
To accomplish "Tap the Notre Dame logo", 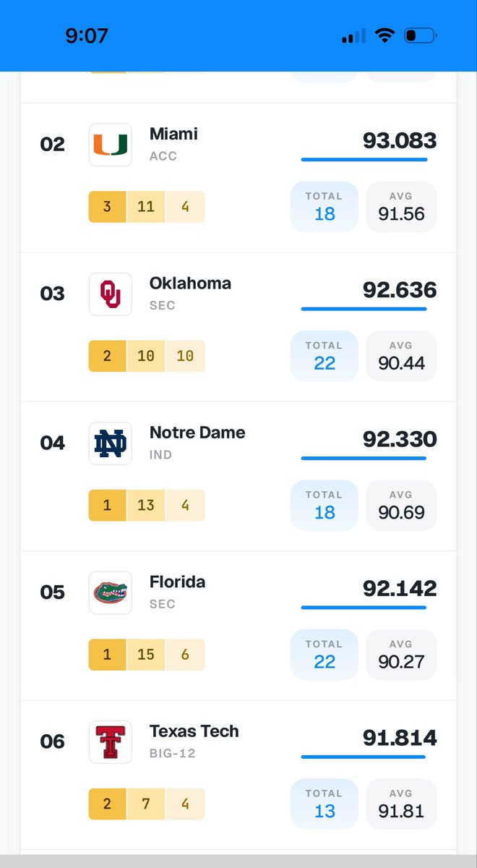I will 111,443.
